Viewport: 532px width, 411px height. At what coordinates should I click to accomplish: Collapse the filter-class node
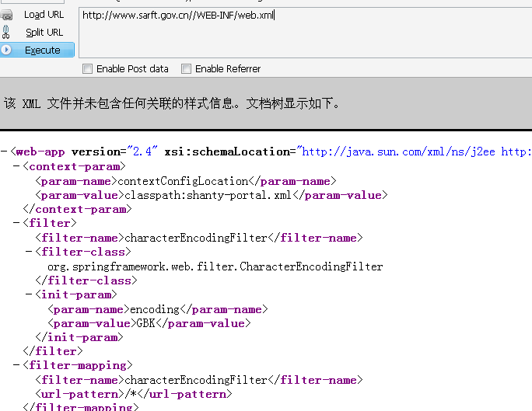tap(29, 252)
